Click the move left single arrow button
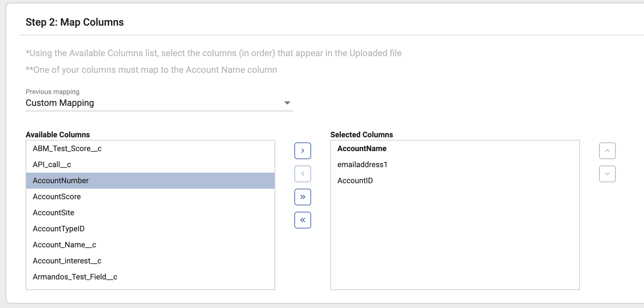The image size is (644, 308). 302,174
